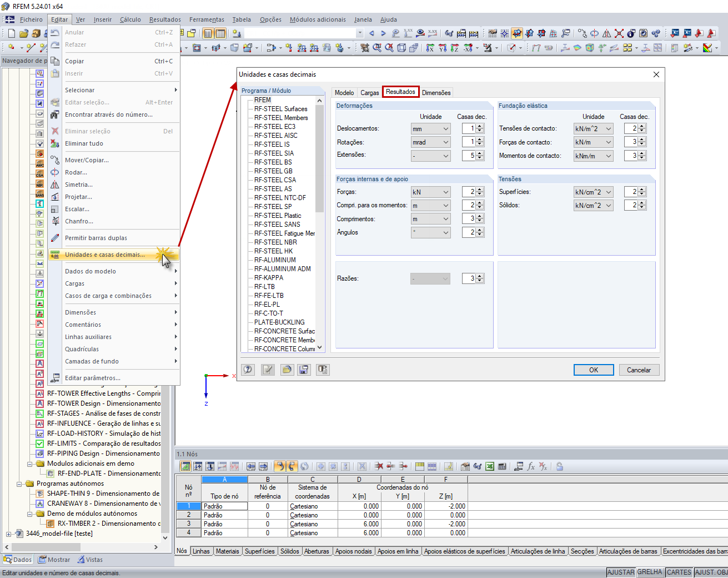Open the Deslocamentos unit dropdown

(430, 128)
